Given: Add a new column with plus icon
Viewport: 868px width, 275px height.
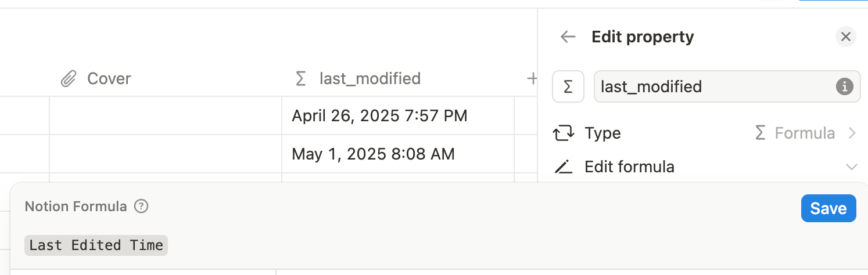Looking at the screenshot, I should (x=531, y=78).
